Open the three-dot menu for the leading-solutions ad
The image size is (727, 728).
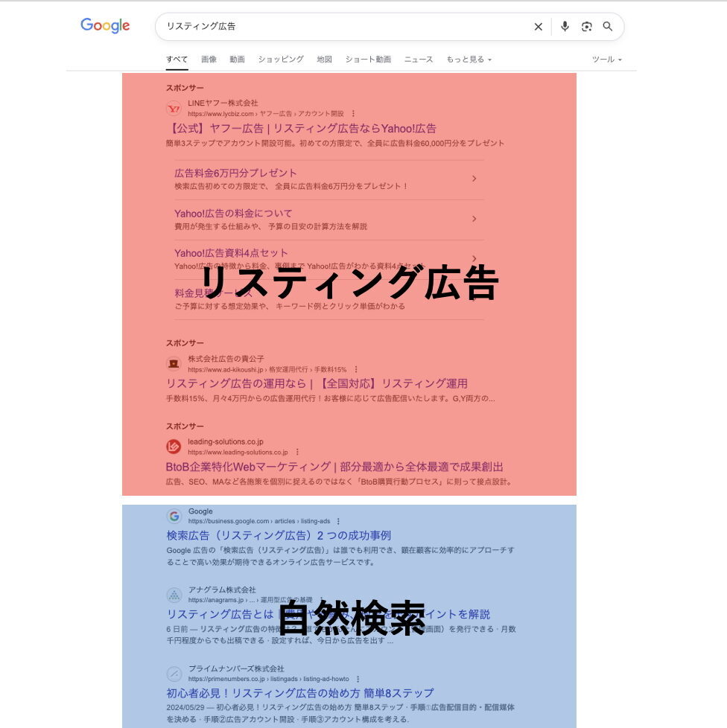point(297,453)
